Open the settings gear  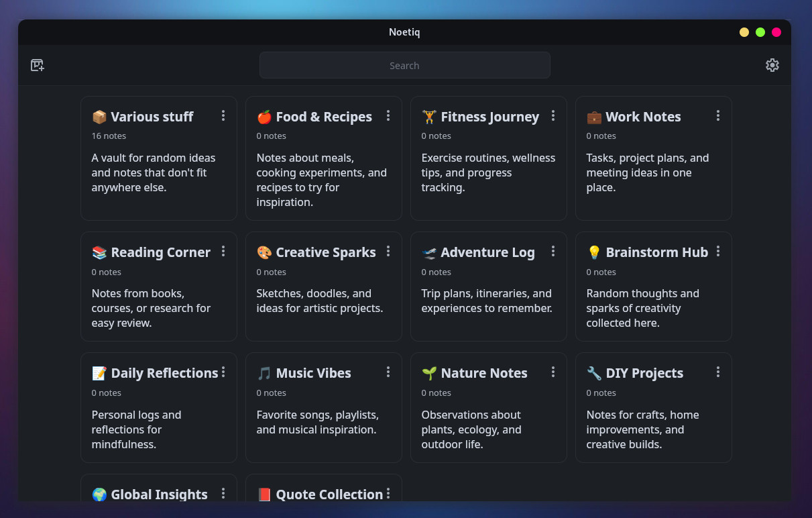tap(772, 65)
